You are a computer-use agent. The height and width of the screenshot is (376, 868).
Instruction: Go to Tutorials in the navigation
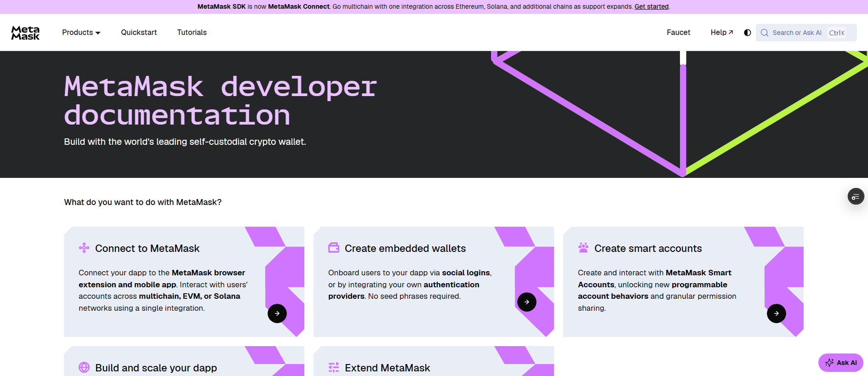[x=192, y=33]
